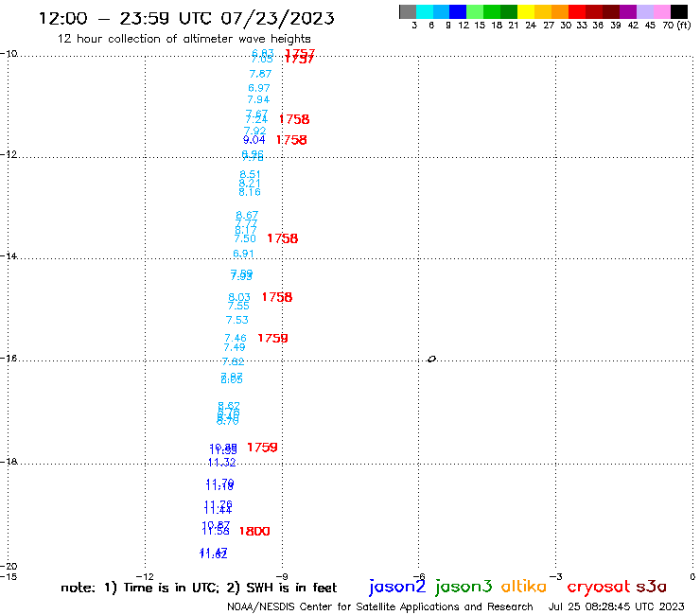Viewport: 700px width, 615px height.
Task: Click the legend label 24
Action: [x=531, y=25]
